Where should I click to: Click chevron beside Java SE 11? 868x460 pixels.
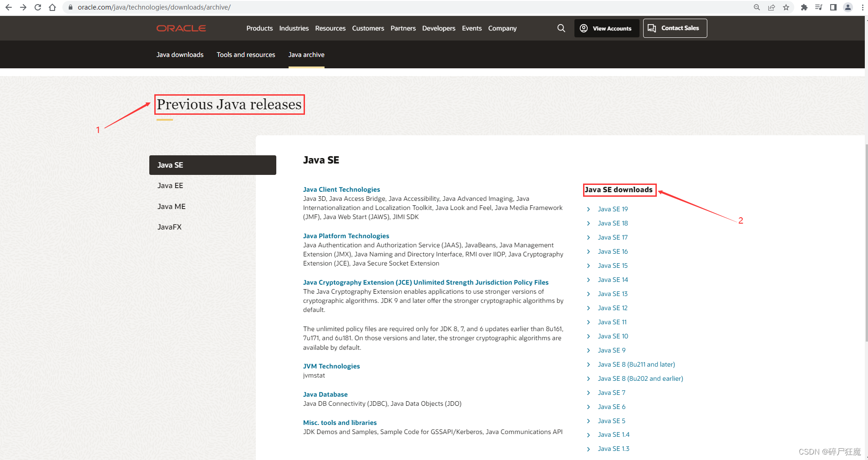[588, 322]
